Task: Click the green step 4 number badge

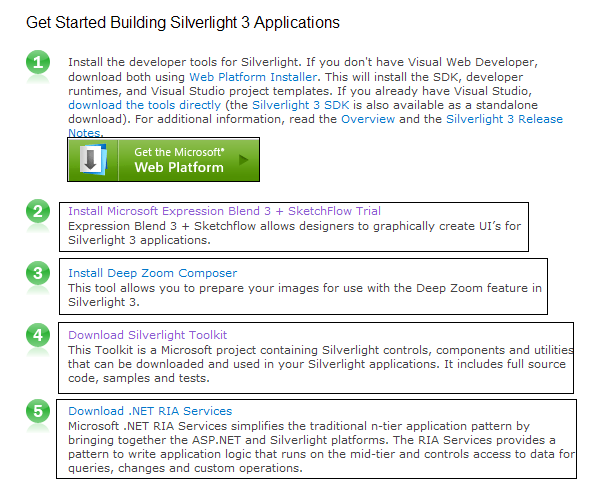Action: 38,335
